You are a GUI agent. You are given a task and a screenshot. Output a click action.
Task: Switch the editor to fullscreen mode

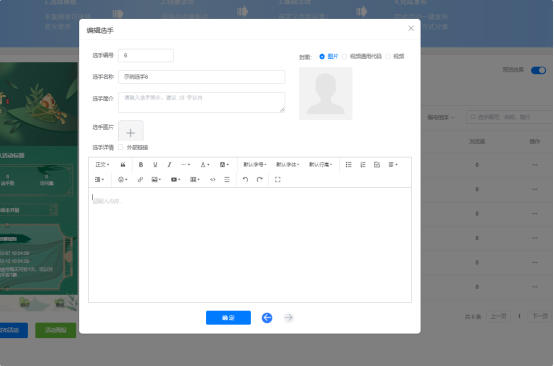(278, 179)
